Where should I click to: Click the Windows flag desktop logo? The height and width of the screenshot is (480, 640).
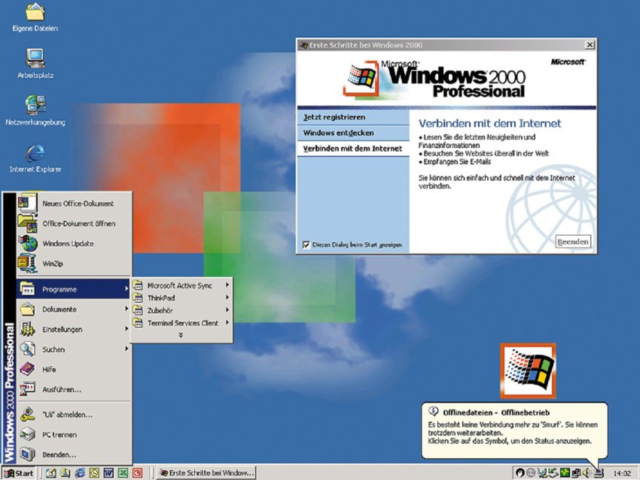(528, 371)
